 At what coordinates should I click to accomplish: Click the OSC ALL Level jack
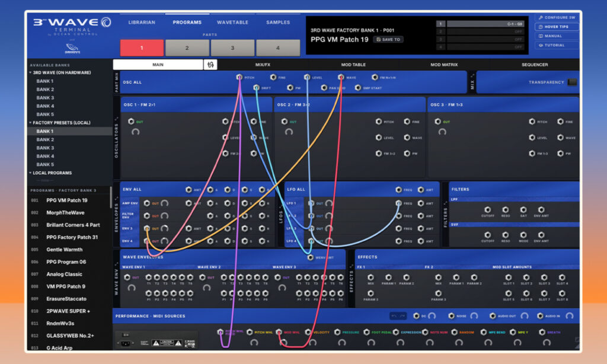[x=307, y=77]
